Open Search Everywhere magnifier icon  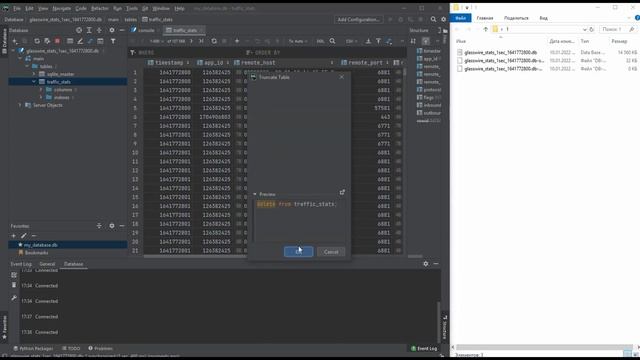click(x=433, y=19)
